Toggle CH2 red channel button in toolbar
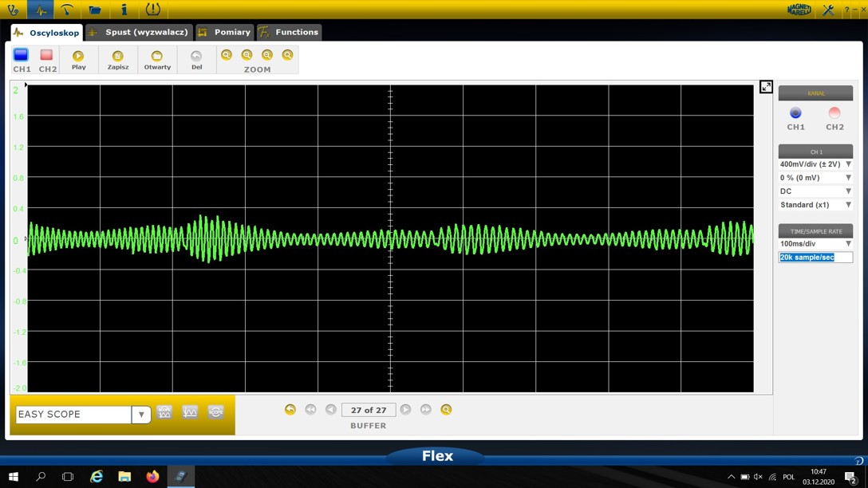 point(47,55)
